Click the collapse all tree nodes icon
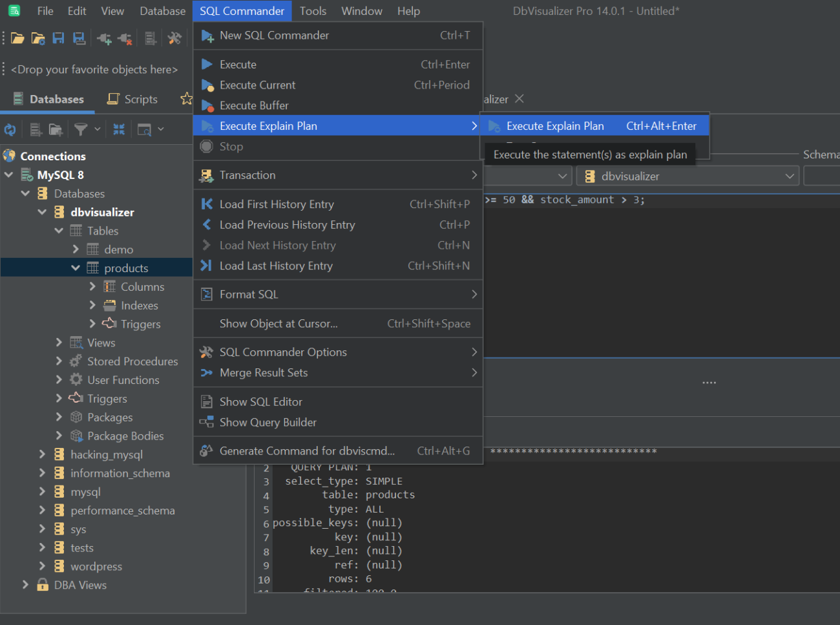 (x=118, y=129)
